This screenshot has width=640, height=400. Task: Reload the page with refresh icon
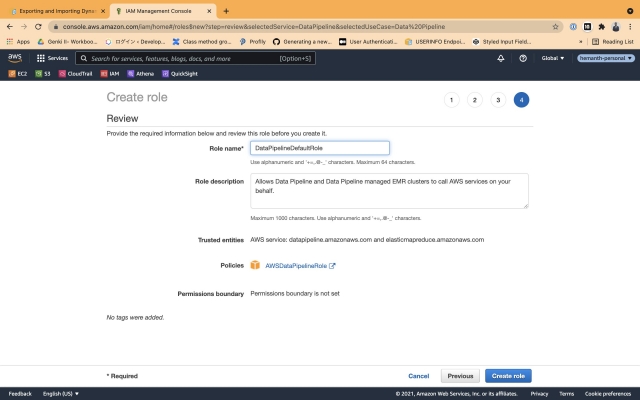(38, 27)
